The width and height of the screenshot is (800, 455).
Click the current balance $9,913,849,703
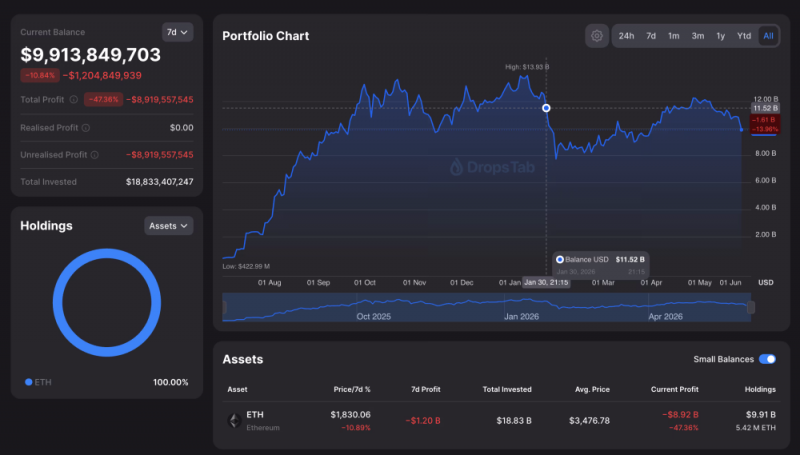coord(90,55)
